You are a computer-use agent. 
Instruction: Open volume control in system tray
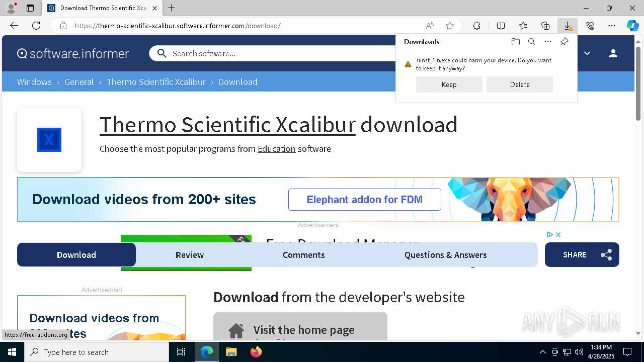(x=579, y=352)
